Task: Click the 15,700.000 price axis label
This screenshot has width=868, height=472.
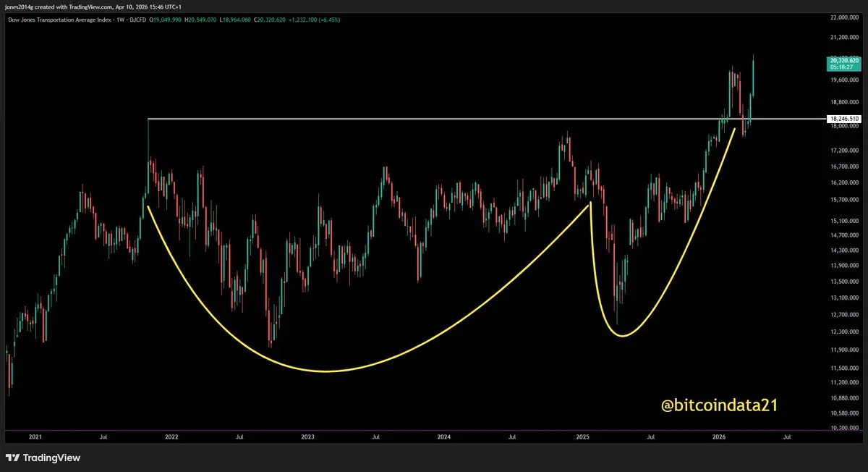Action: [844, 200]
